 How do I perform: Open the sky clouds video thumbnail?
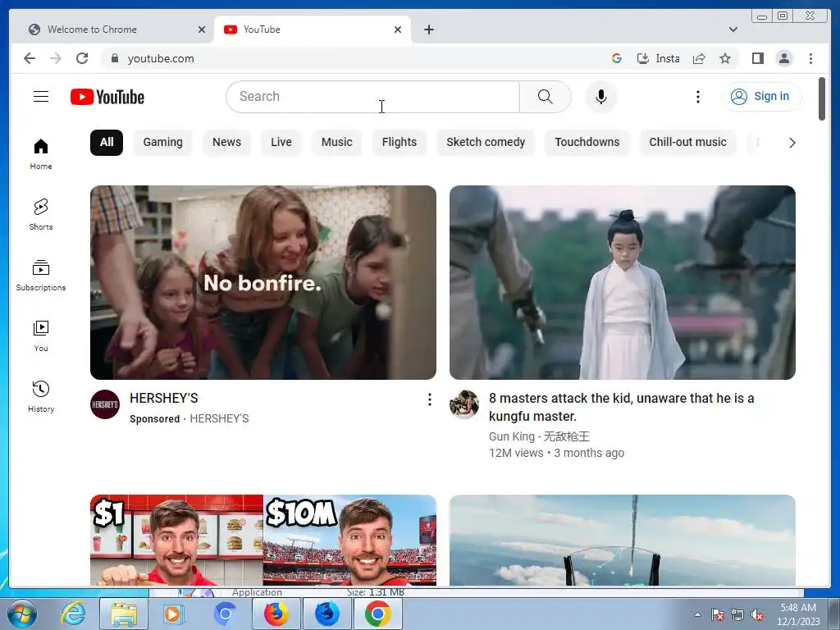point(623,540)
